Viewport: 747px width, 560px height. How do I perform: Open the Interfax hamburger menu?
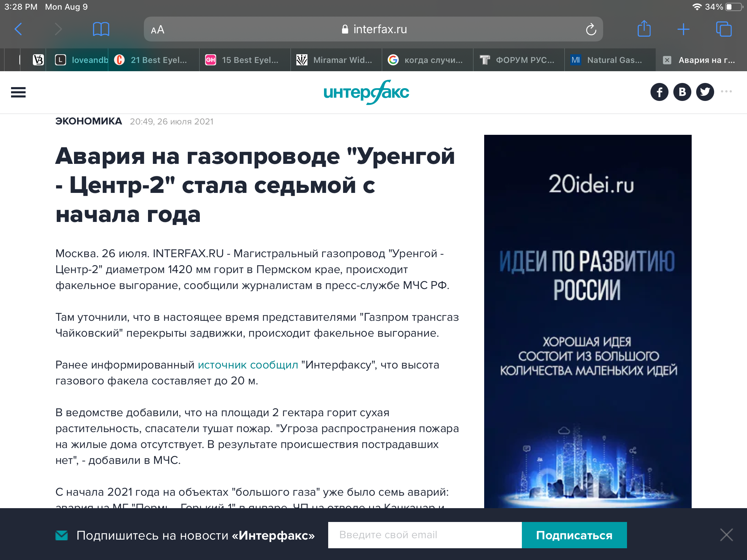coord(18,92)
